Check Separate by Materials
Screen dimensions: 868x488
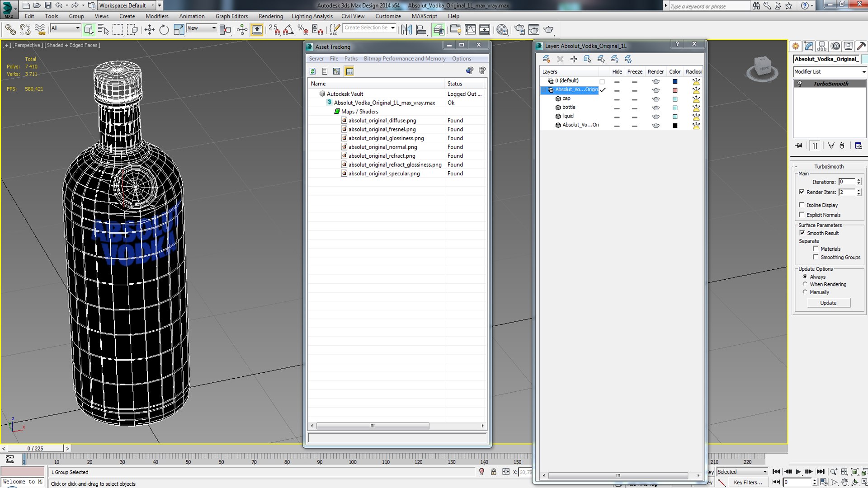[816, 249]
